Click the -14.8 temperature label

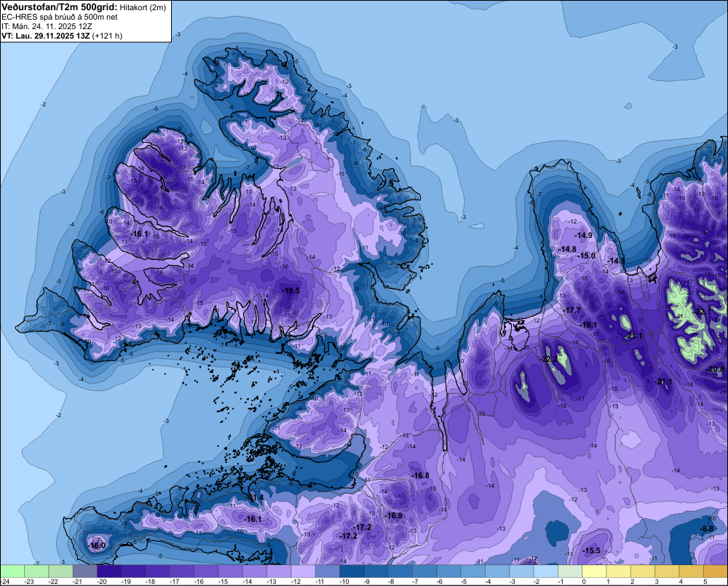point(567,250)
